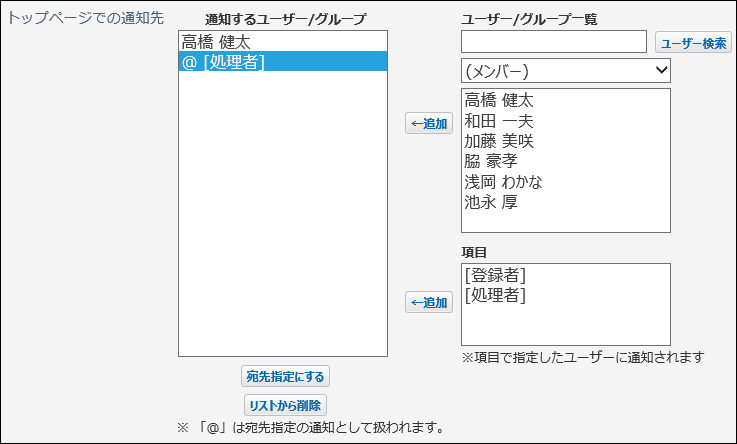The image size is (737, 444).
Task: Open the (メンバー) dropdown
Action: point(566,70)
